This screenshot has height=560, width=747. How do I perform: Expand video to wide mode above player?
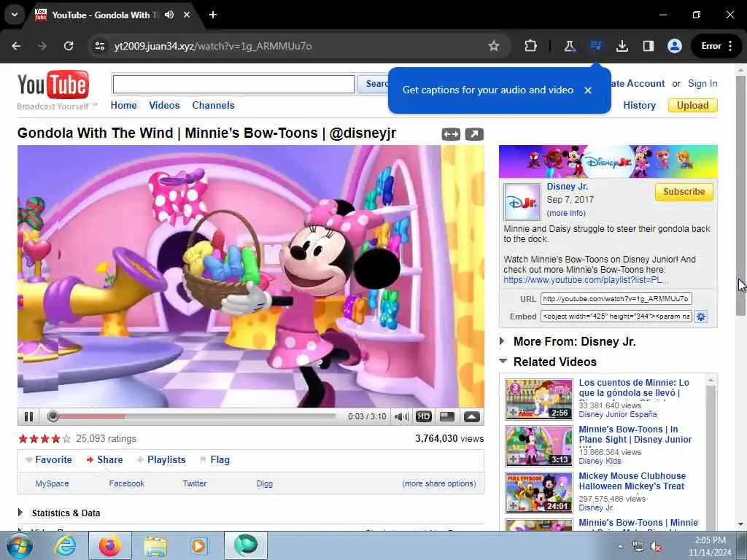[451, 134]
